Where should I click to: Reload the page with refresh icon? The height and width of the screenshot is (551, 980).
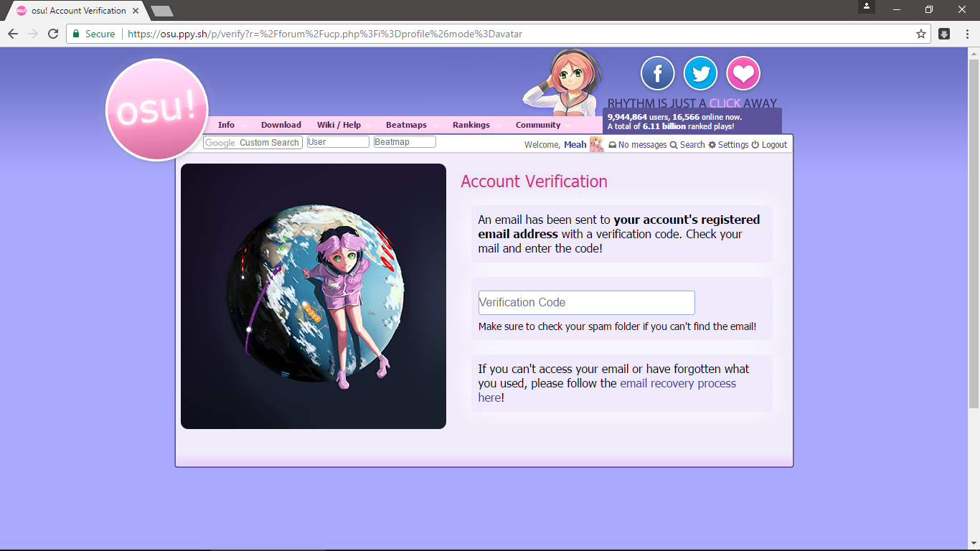tap(53, 34)
